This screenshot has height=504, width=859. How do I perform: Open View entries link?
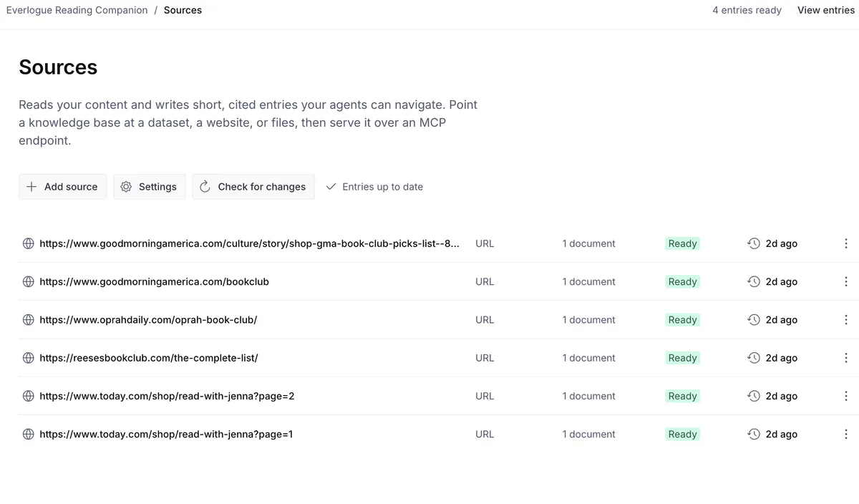(x=826, y=10)
